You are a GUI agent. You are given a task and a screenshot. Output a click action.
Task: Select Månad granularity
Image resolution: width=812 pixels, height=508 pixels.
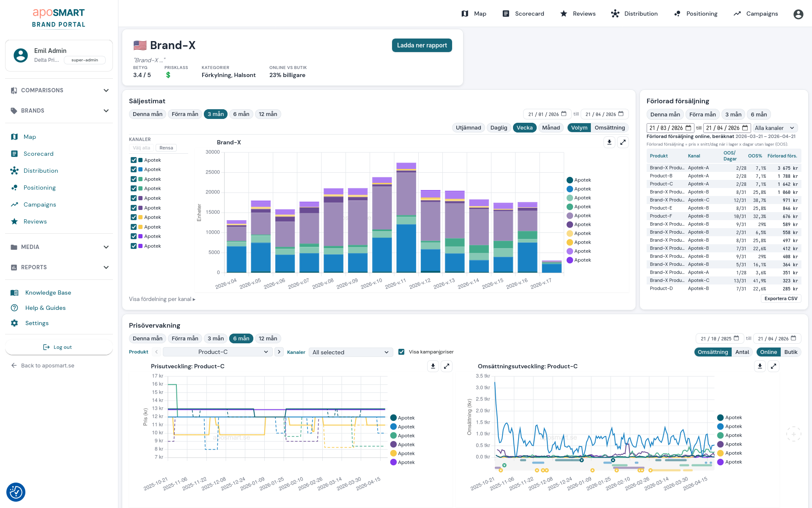(x=551, y=128)
